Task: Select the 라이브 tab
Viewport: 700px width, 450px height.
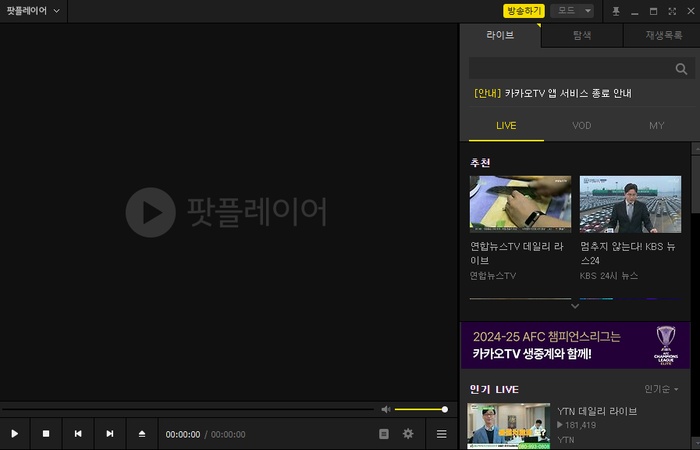Action: coord(500,35)
